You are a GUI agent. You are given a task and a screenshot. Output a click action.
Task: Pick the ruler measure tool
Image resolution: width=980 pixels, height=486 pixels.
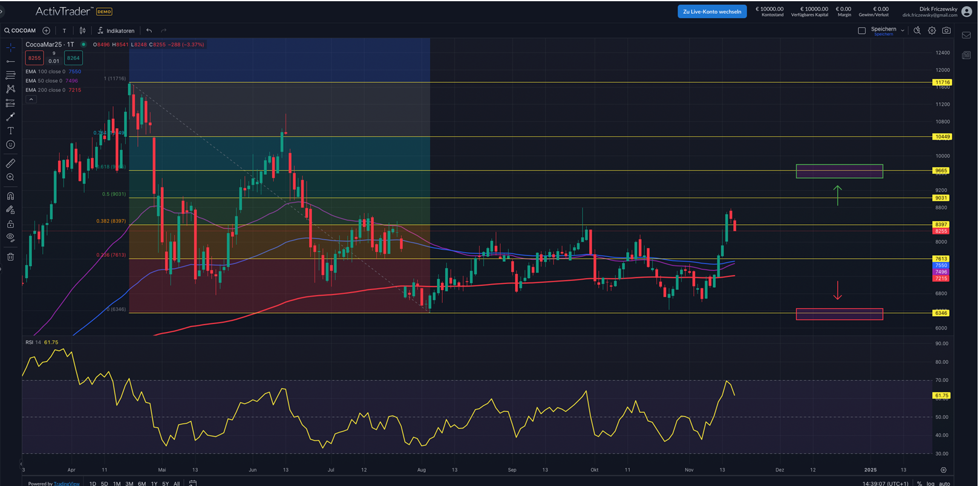tap(10, 163)
